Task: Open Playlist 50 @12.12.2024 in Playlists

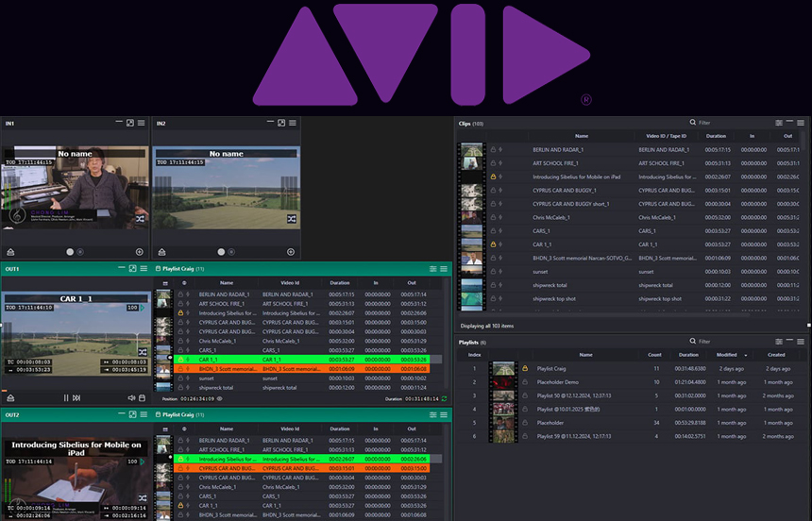Action: tap(632, 395)
